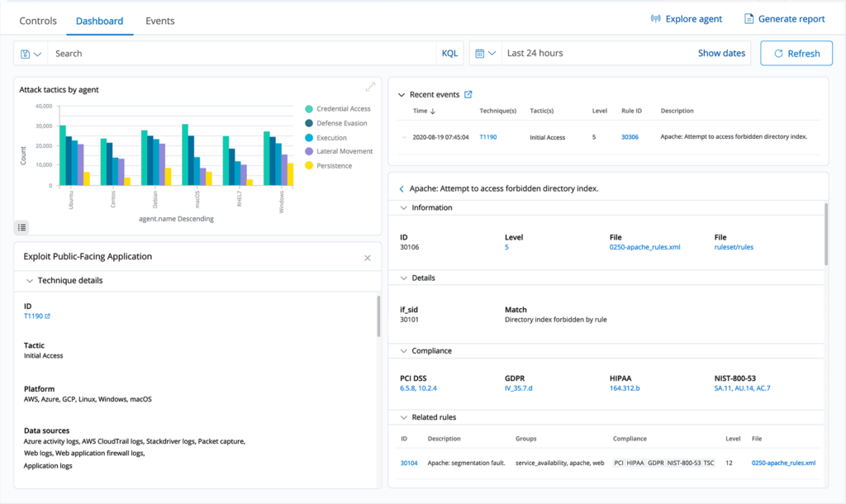The image size is (846, 504).
Task: Toggle Credential Access legend series
Action: [x=343, y=109]
